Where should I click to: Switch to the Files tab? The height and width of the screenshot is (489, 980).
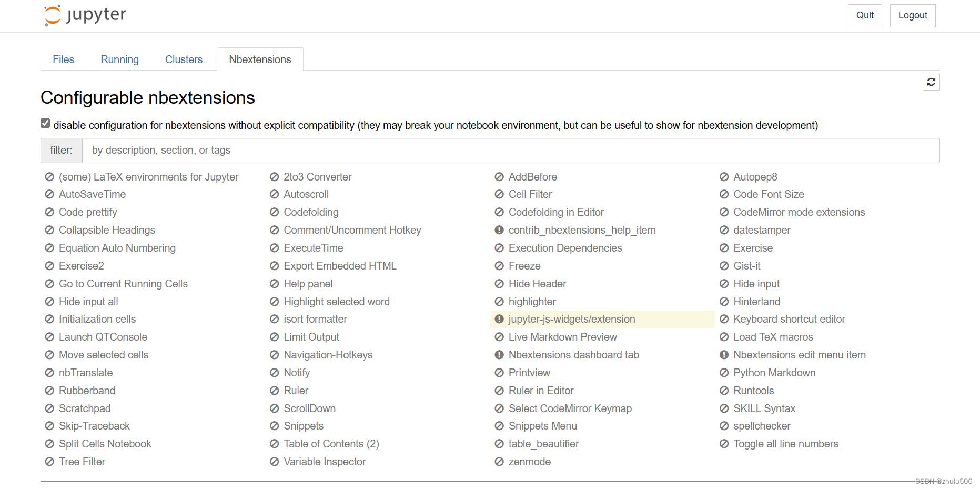[63, 59]
